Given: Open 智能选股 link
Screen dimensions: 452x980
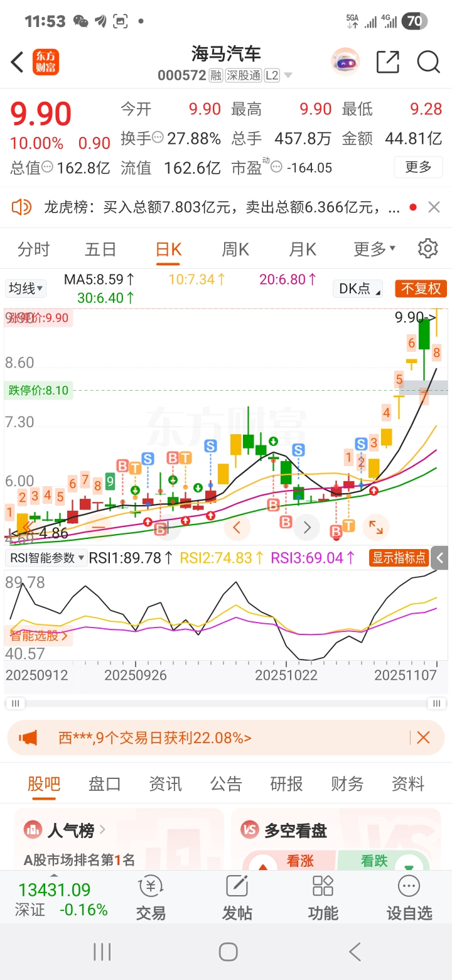Looking at the screenshot, I should coord(38,636).
